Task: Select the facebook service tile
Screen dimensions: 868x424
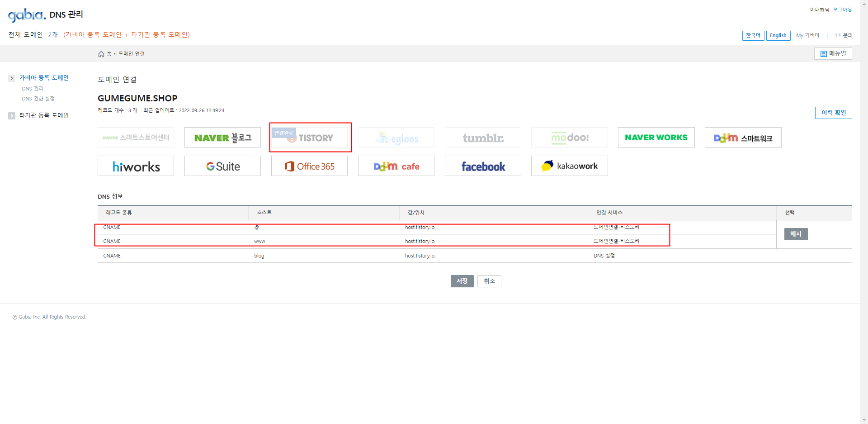Action: pyautogui.click(x=483, y=166)
